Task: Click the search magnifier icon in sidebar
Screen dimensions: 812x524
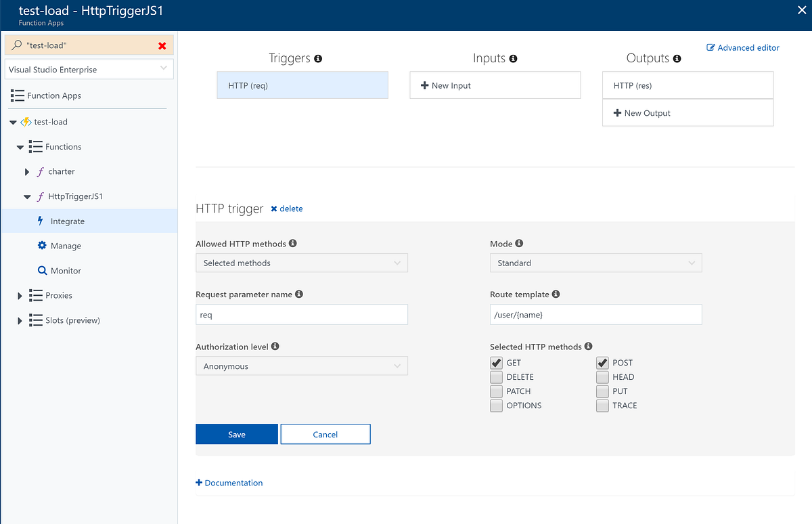Action: 17,45
